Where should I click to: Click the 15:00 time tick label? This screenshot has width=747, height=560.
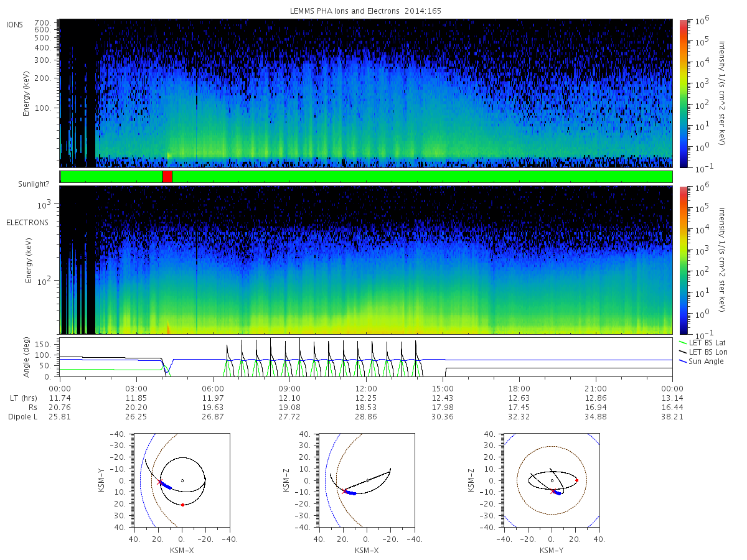click(443, 388)
